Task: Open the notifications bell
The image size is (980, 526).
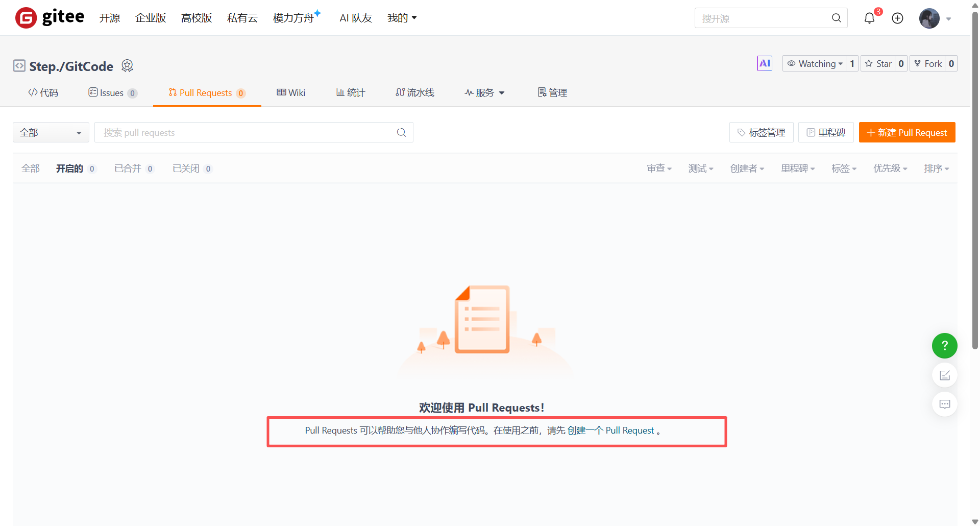Action: tap(869, 18)
